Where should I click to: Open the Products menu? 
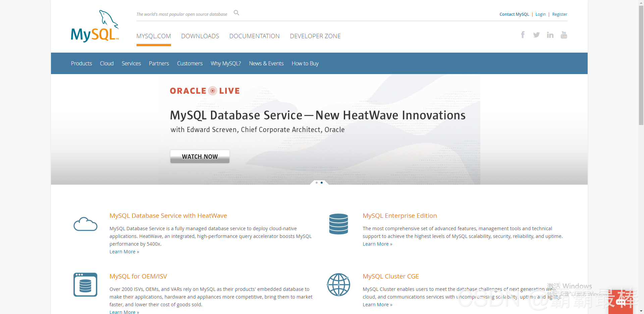click(82, 63)
